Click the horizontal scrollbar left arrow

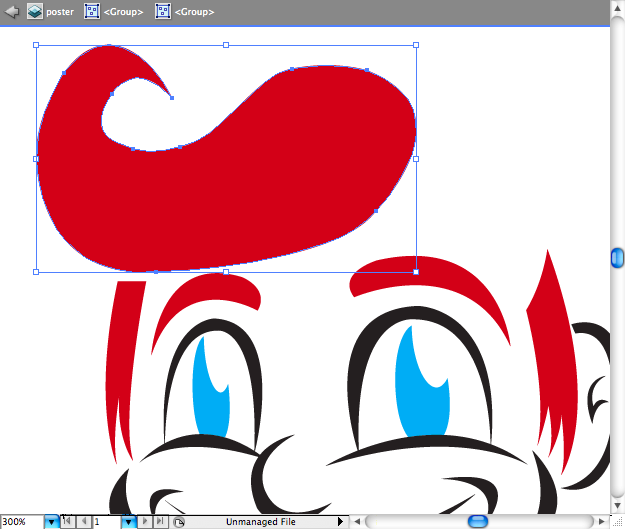357,521
